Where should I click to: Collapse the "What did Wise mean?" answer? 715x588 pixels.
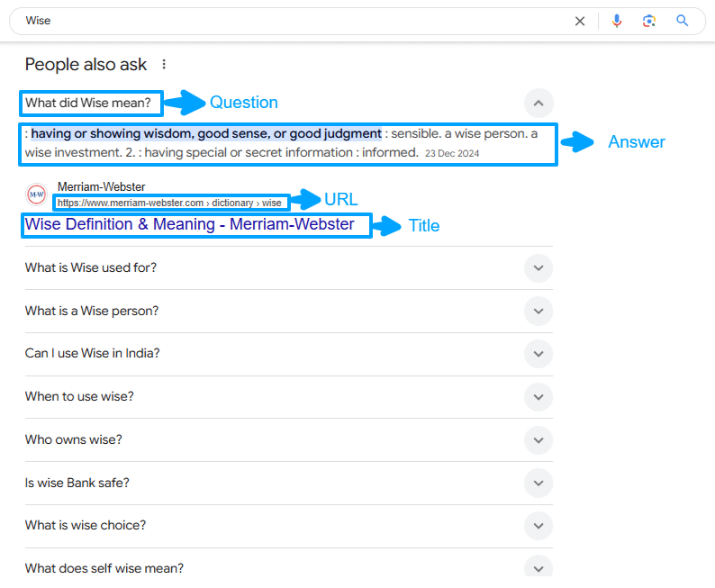click(x=538, y=103)
